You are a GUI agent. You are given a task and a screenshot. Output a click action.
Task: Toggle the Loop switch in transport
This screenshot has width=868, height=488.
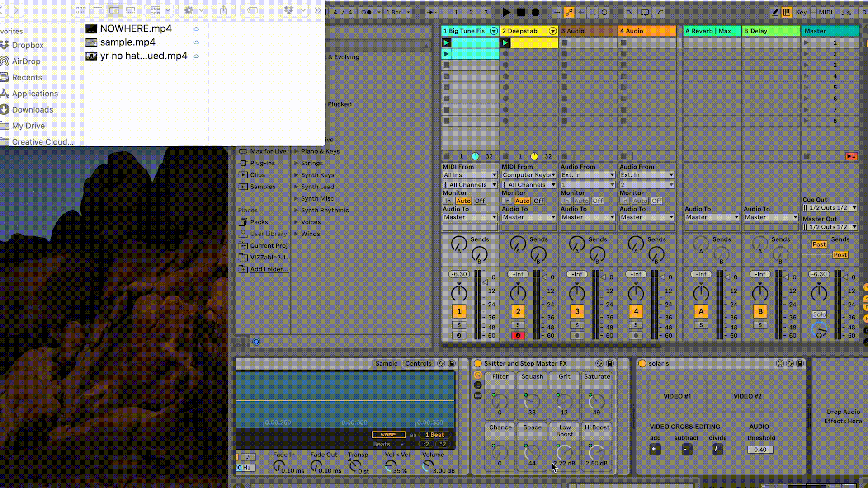(644, 12)
